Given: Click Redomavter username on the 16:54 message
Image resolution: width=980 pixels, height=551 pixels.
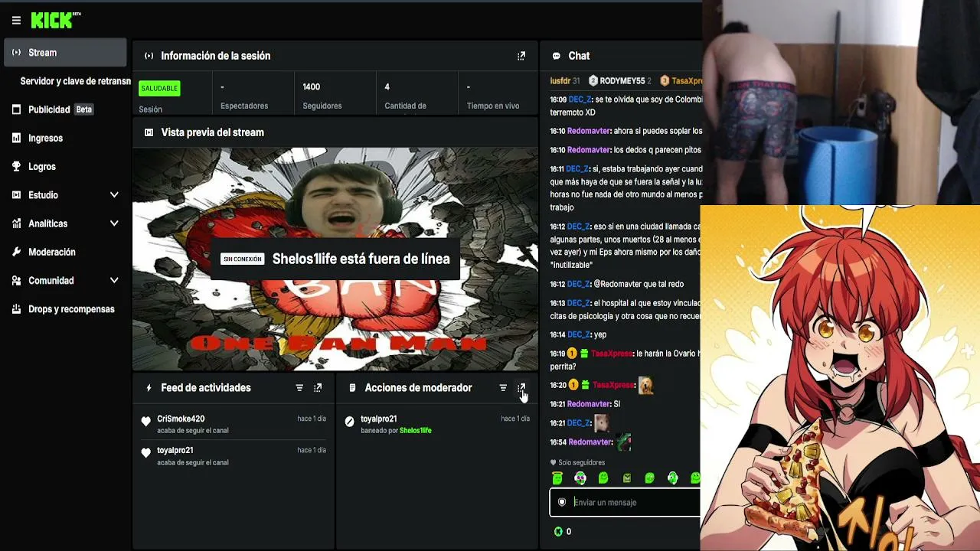Looking at the screenshot, I should [589, 442].
